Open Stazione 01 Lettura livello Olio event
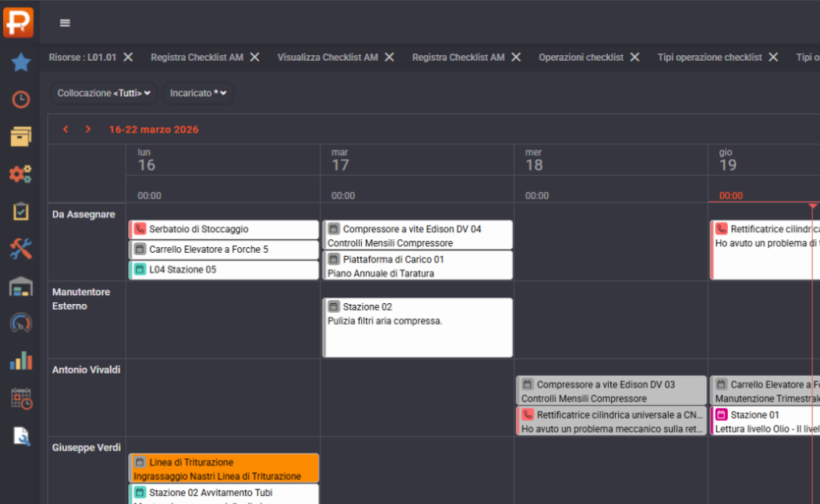820x504 pixels. click(765, 421)
